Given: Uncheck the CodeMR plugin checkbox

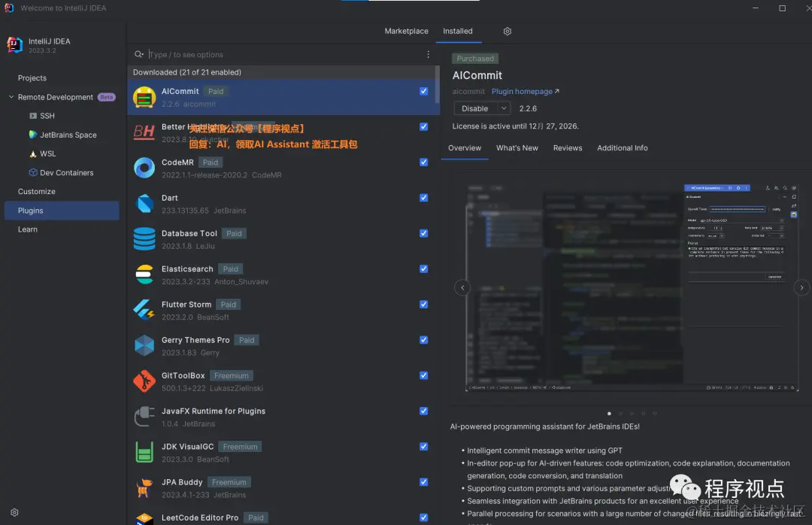Looking at the screenshot, I should [x=423, y=162].
